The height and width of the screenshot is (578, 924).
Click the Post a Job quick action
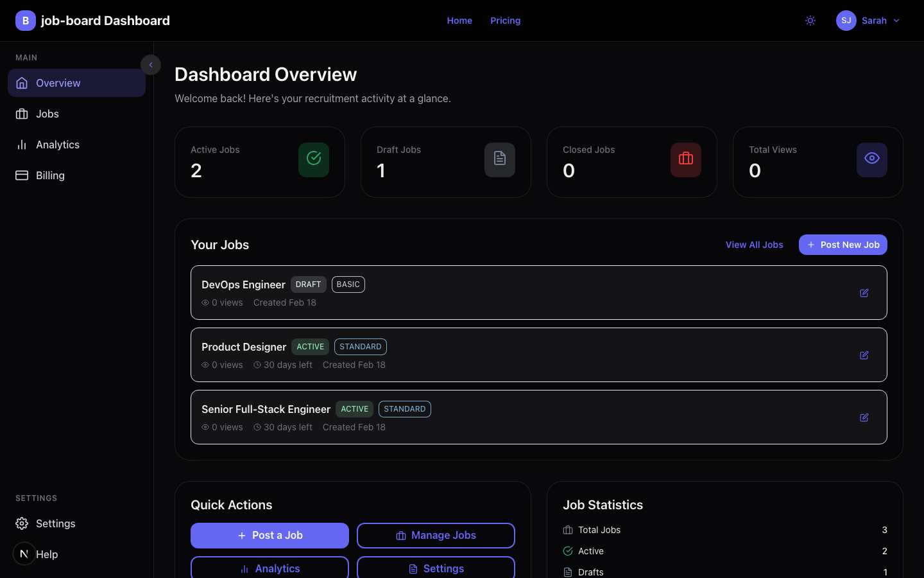[x=269, y=536]
